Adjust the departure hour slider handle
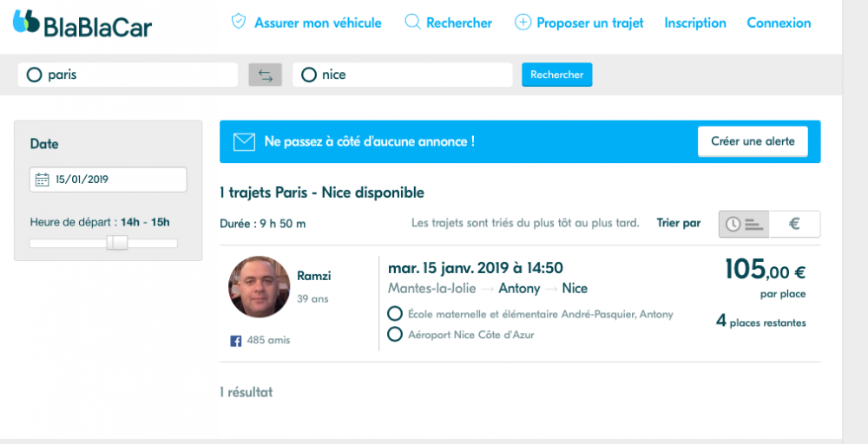The height and width of the screenshot is (444, 868). [x=117, y=243]
